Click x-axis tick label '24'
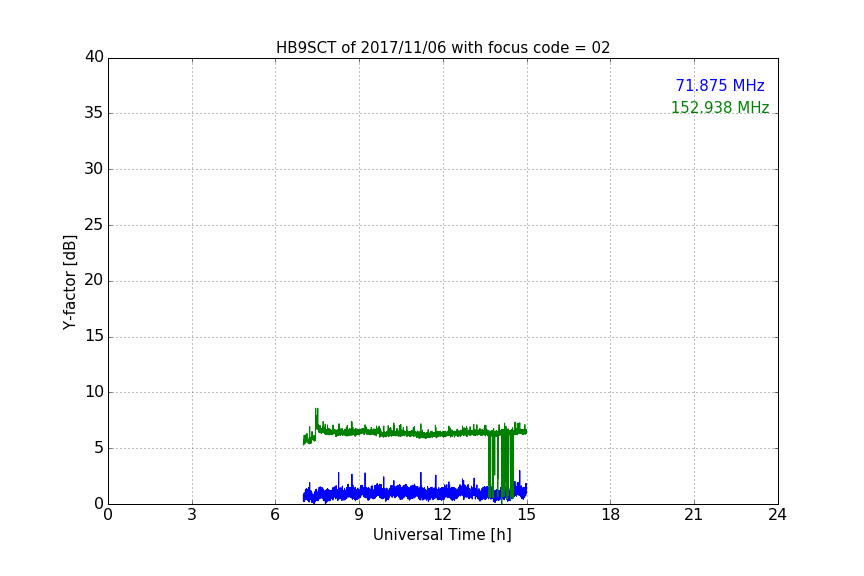This screenshot has width=864, height=576. 777,515
